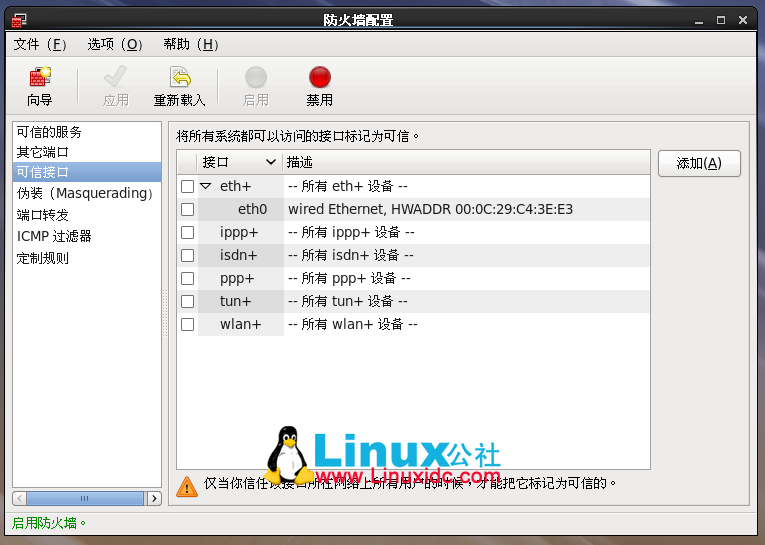
Task: Click the Disable (禁用) red circle icon
Action: click(320, 77)
